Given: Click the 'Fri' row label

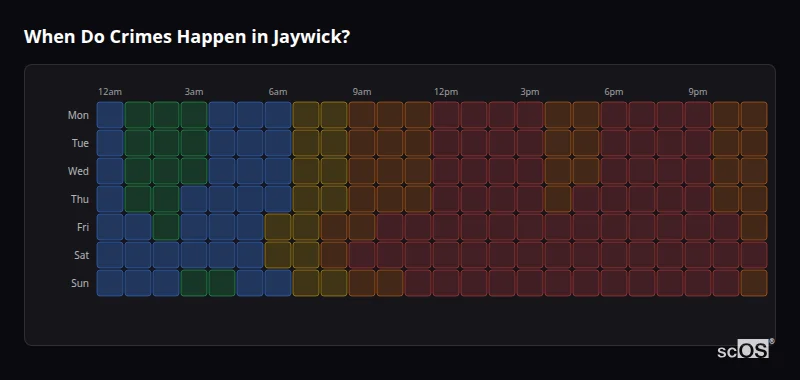Looking at the screenshot, I should click(x=83, y=227).
